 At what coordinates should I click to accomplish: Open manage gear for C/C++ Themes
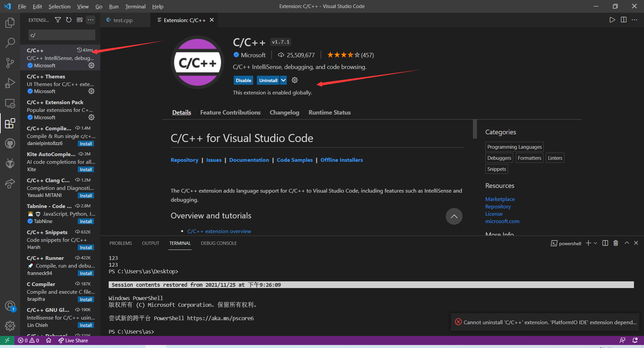point(91,91)
